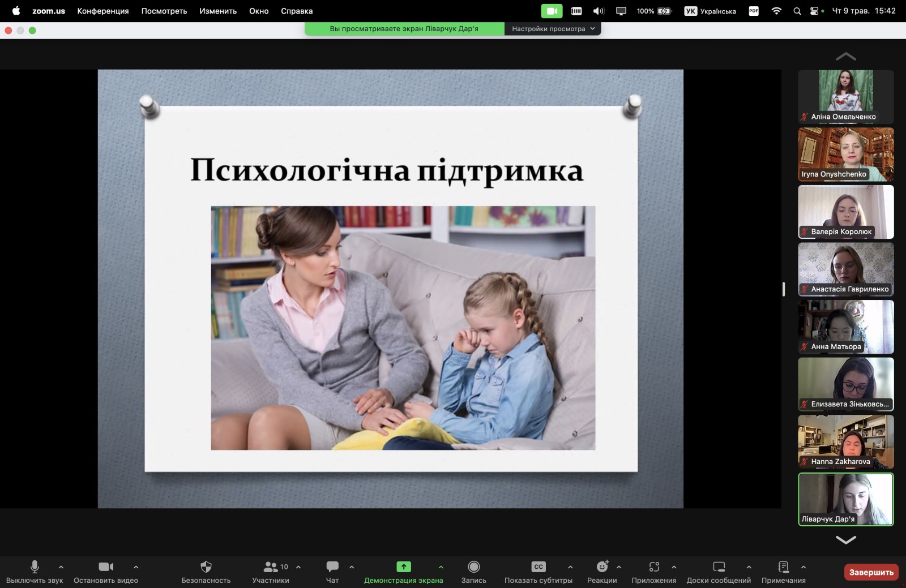Open volume icon in menu bar
The image size is (906, 588).
click(599, 11)
